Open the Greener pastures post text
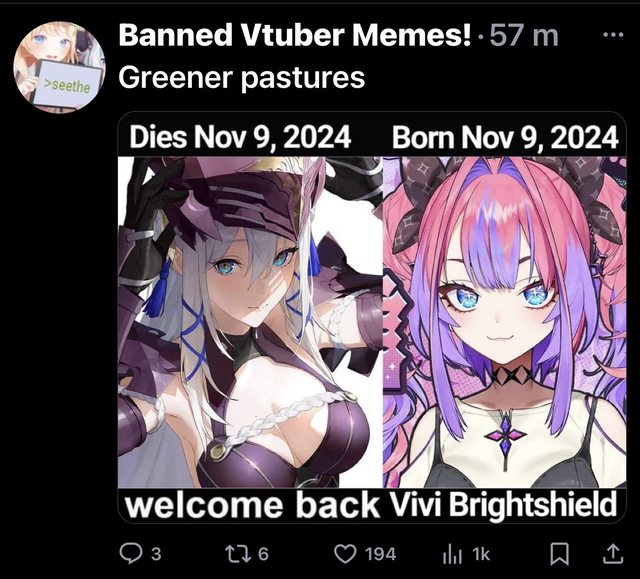The image size is (640, 579). pyautogui.click(x=242, y=77)
